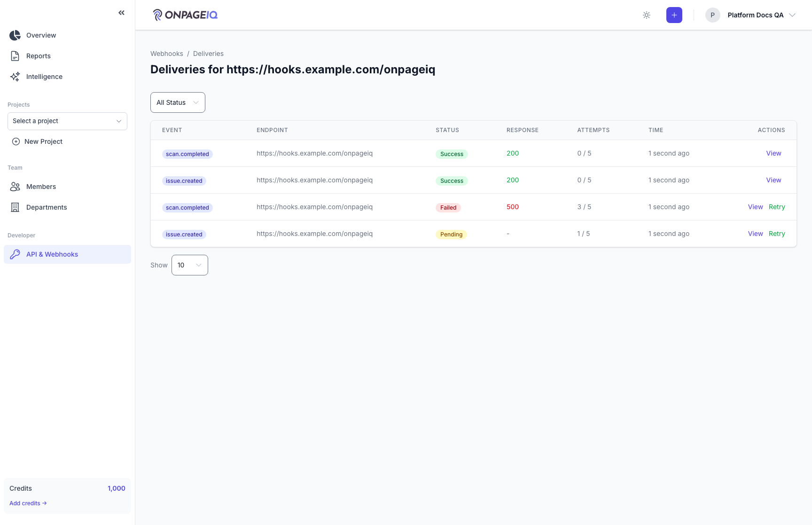View the pending issue.created delivery

coord(756,234)
